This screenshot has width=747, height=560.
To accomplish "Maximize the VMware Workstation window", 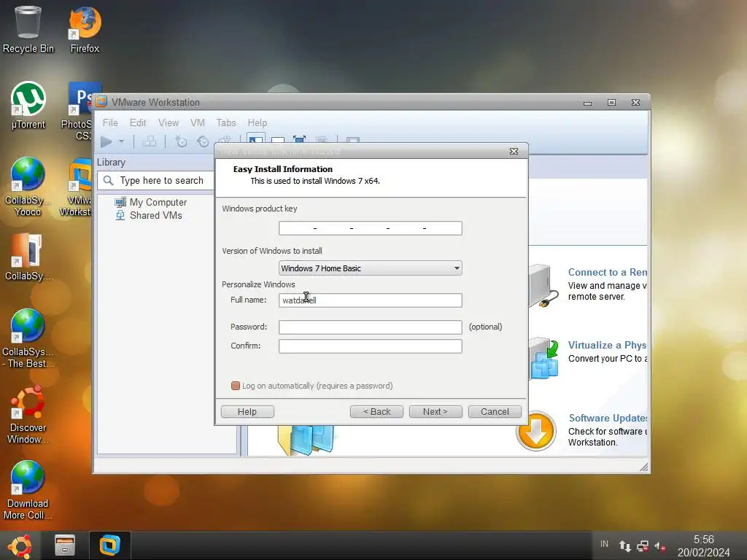I will point(612,102).
